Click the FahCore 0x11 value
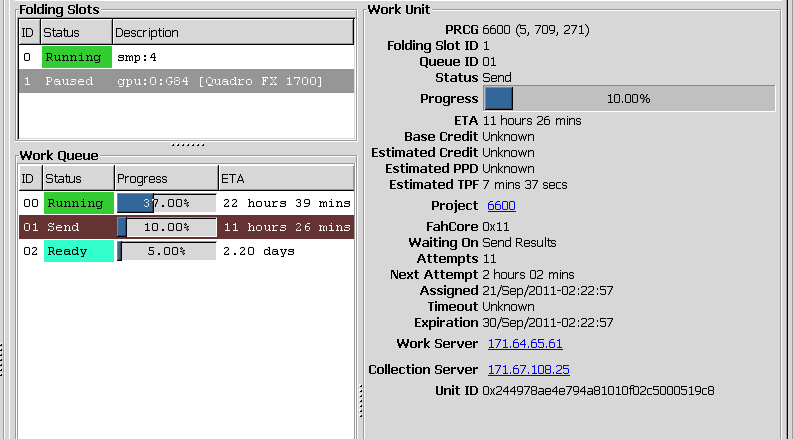Image resolution: width=793 pixels, height=439 pixels. point(496,227)
